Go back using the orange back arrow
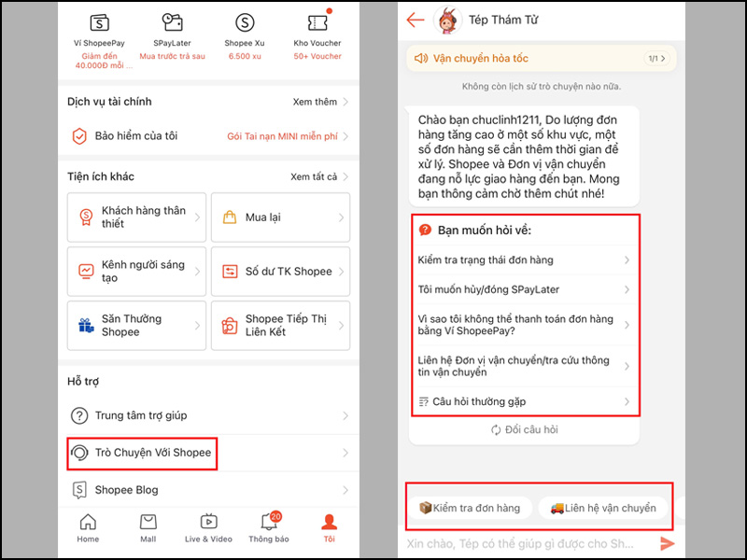Viewport: 747px width, 560px height. (x=416, y=20)
